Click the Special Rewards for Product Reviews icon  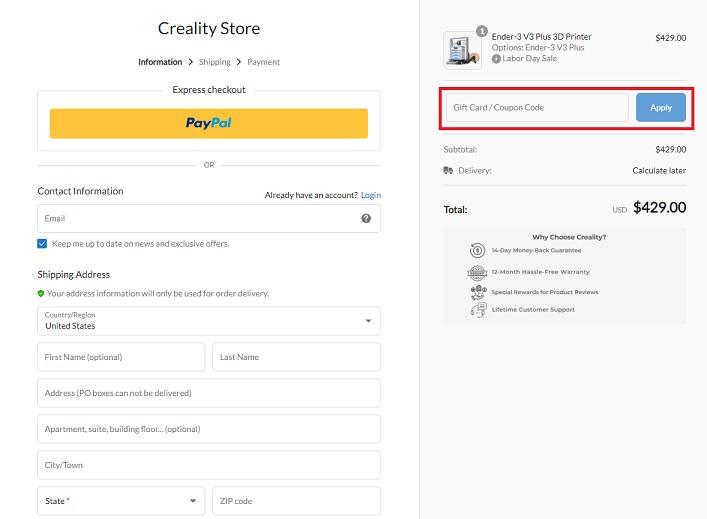click(478, 292)
